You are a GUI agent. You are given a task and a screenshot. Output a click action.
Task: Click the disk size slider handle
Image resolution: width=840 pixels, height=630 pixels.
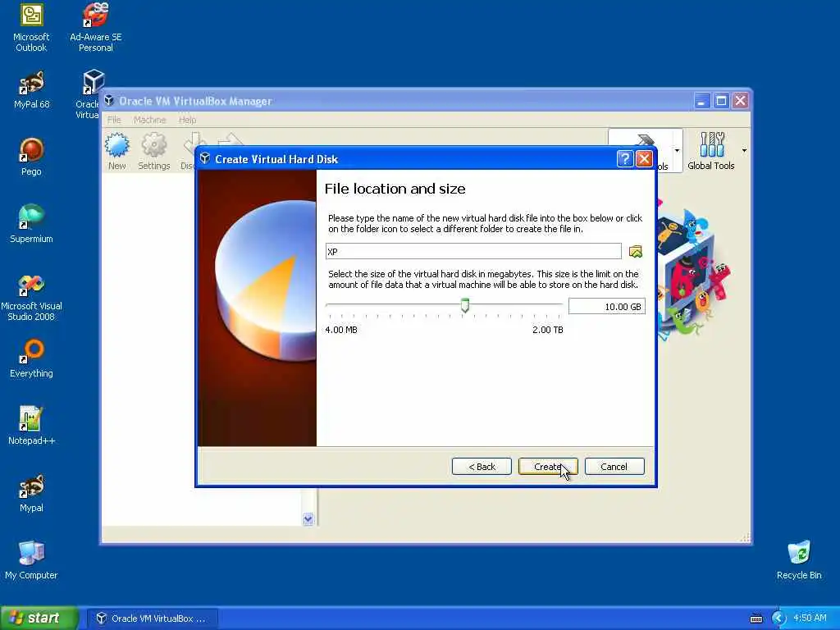(465, 305)
